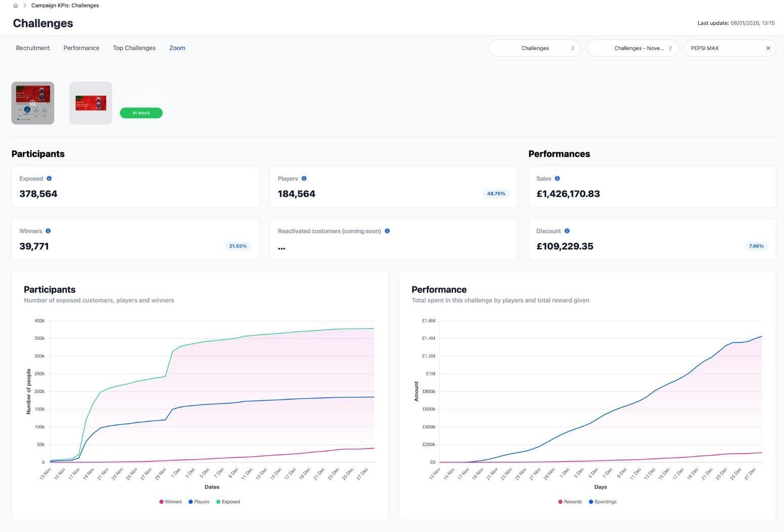
Task: Open the Top Challenges tab
Action: pyautogui.click(x=134, y=48)
